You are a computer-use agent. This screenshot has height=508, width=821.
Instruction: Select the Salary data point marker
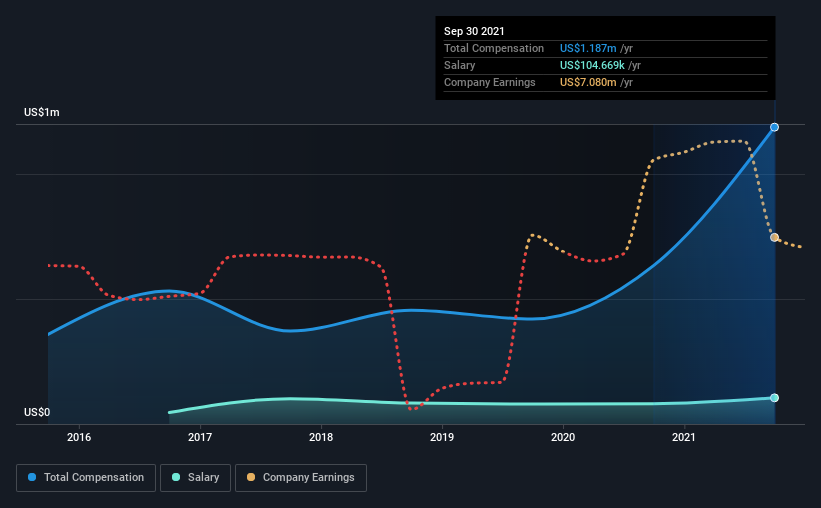(774, 398)
